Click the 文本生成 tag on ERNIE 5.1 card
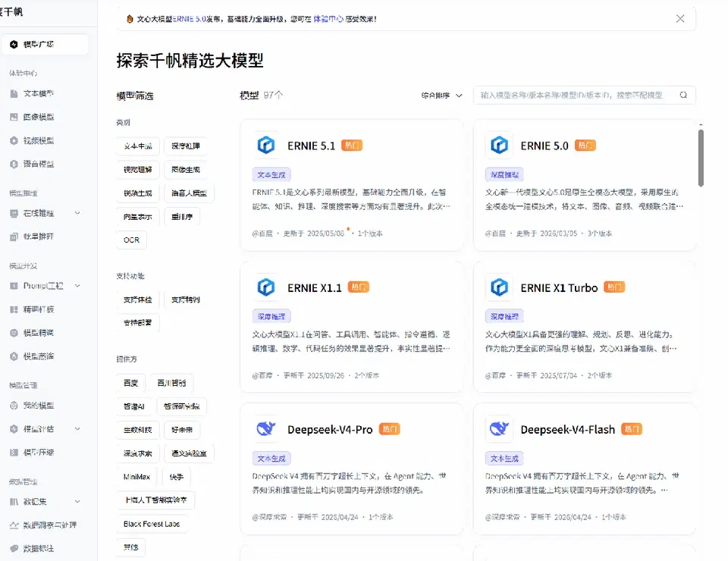 click(271, 175)
